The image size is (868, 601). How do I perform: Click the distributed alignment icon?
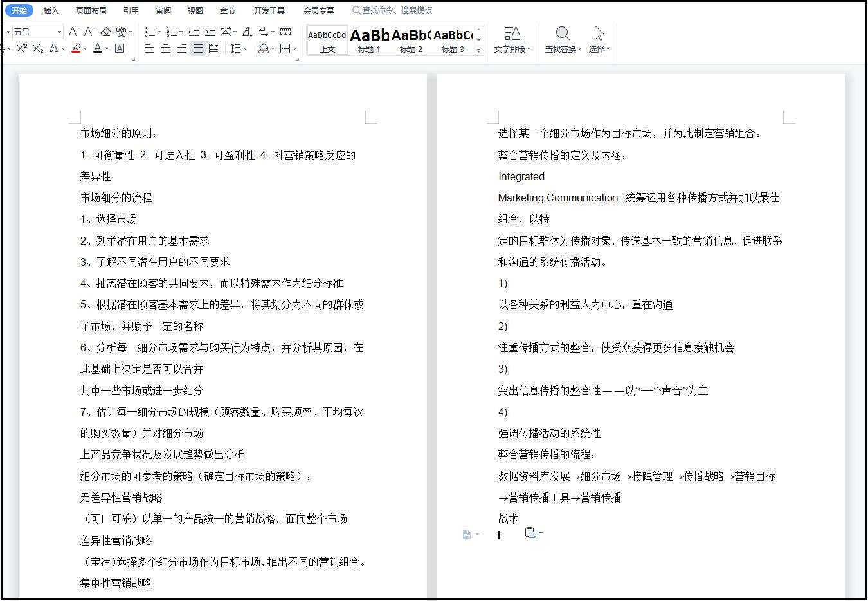click(214, 48)
